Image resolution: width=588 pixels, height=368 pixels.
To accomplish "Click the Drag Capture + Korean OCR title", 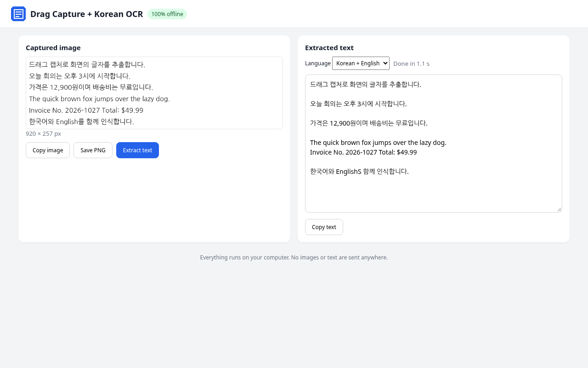I will [x=86, y=14].
